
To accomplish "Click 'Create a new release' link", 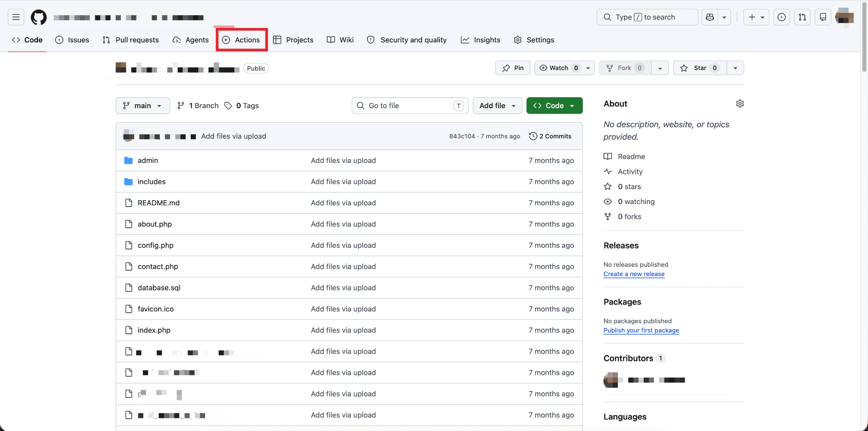I will point(634,274).
